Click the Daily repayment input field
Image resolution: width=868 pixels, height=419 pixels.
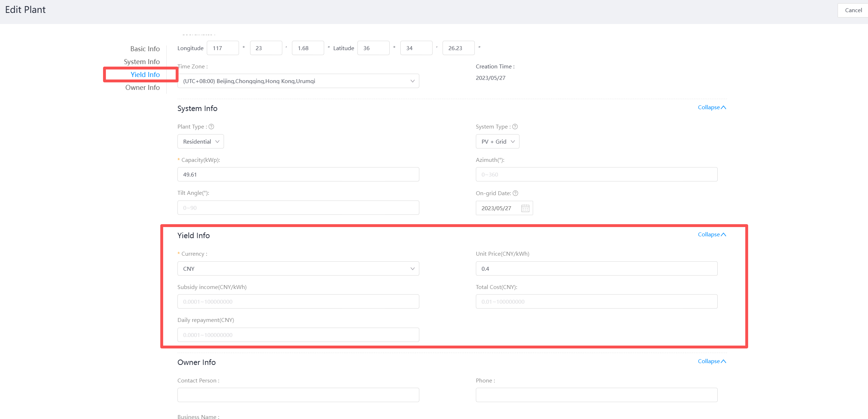298,335
